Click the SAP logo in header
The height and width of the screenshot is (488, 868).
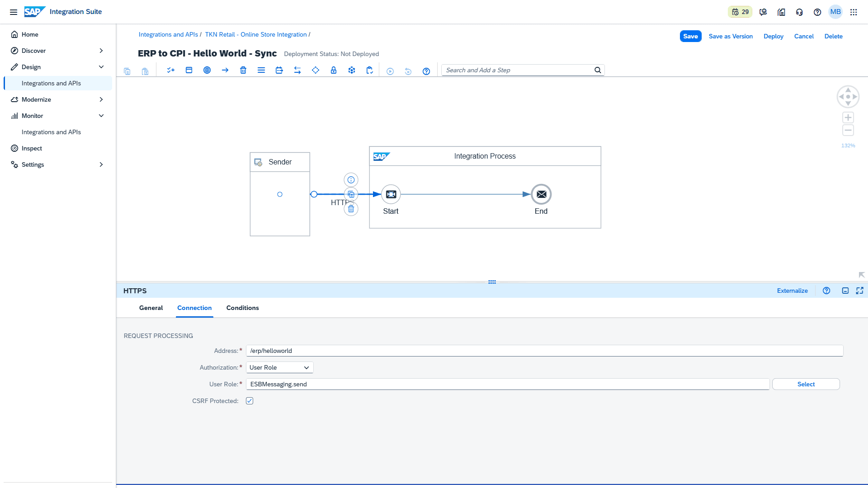point(34,12)
